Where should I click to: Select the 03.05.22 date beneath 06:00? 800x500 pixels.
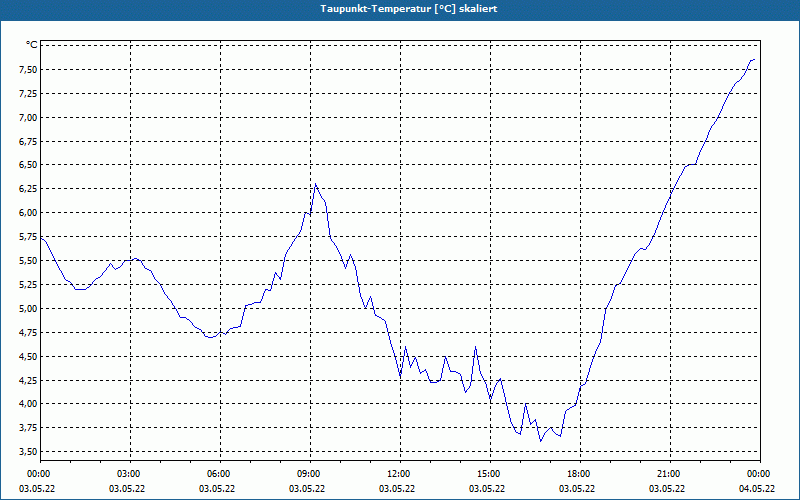[217, 489]
